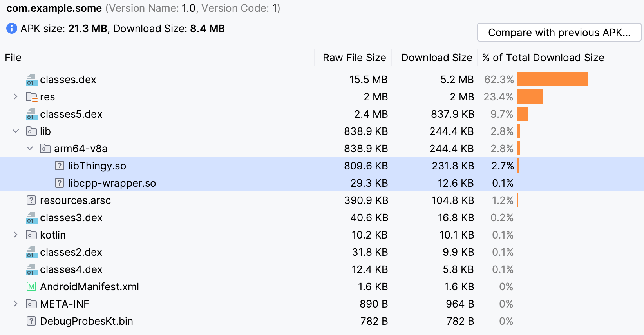This screenshot has width=644, height=335.
Task: Collapse the lib folder
Action: pos(16,131)
